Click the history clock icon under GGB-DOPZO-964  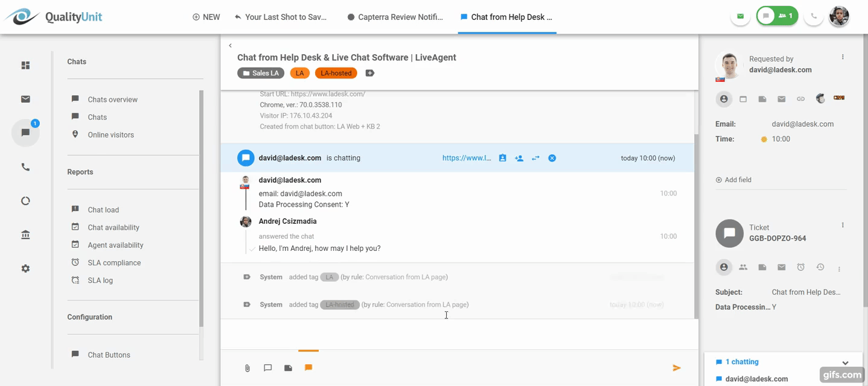[x=819, y=267]
